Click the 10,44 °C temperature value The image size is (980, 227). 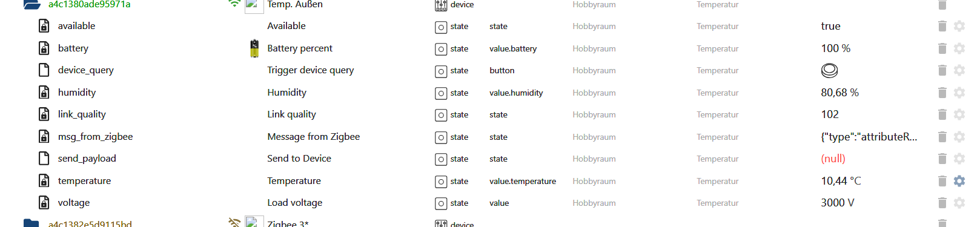pyautogui.click(x=841, y=181)
